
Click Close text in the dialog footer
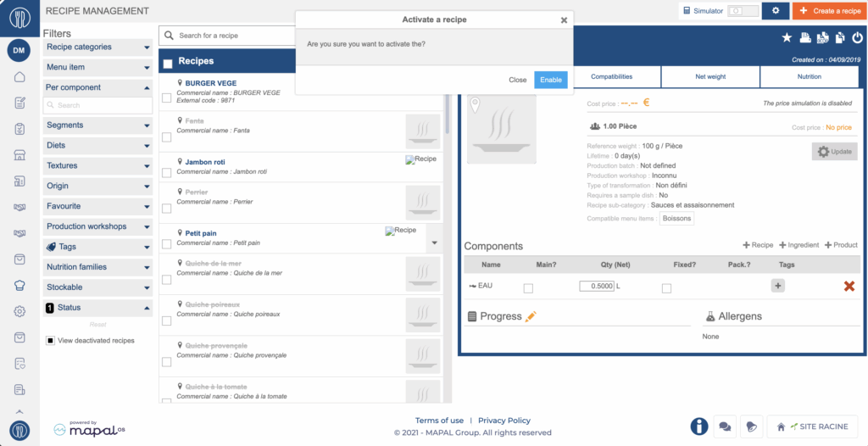(x=518, y=80)
